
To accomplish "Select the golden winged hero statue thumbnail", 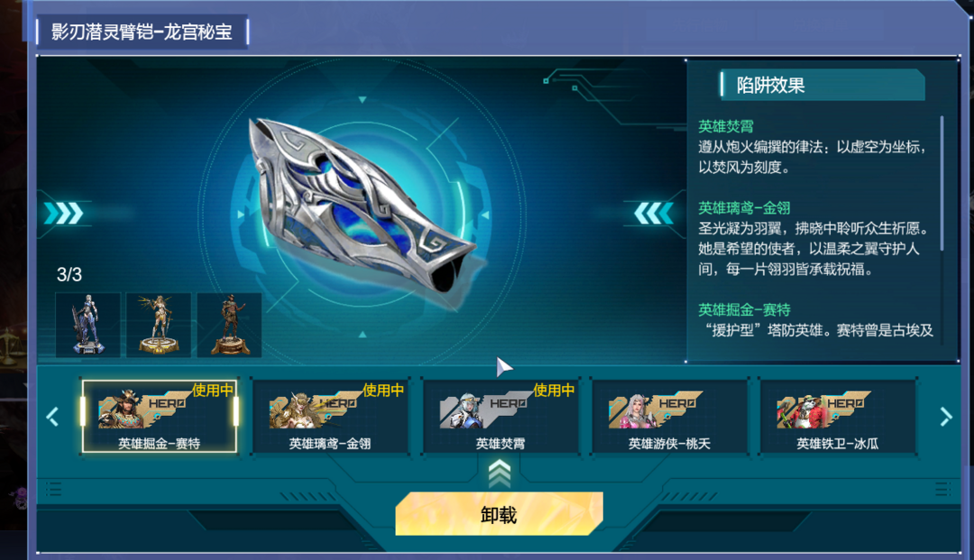I will [159, 325].
